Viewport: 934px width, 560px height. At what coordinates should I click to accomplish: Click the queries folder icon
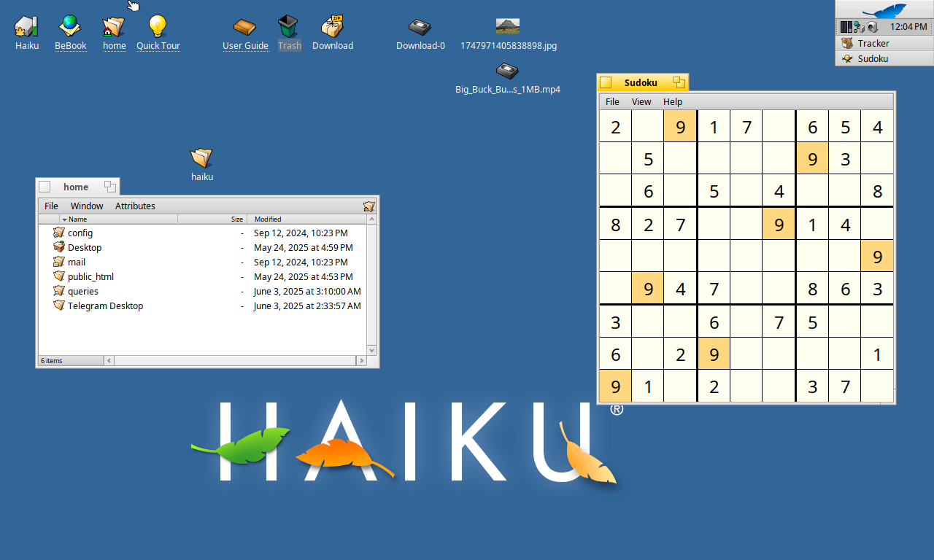pyautogui.click(x=59, y=291)
